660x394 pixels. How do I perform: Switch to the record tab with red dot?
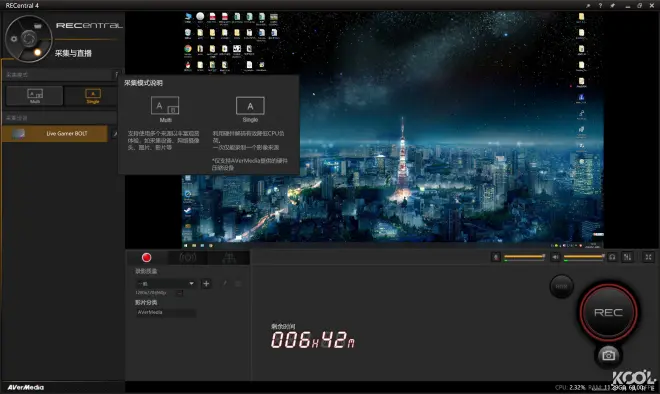[146, 258]
